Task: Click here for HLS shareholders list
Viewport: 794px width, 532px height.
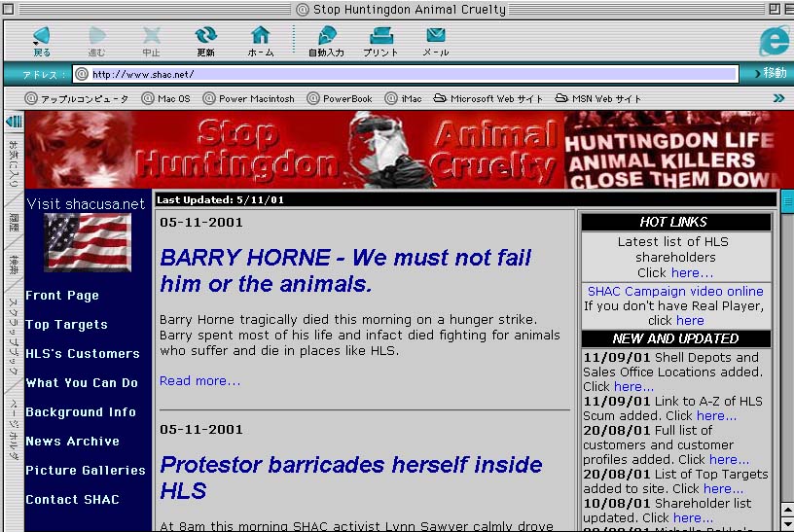Action: coord(692,273)
